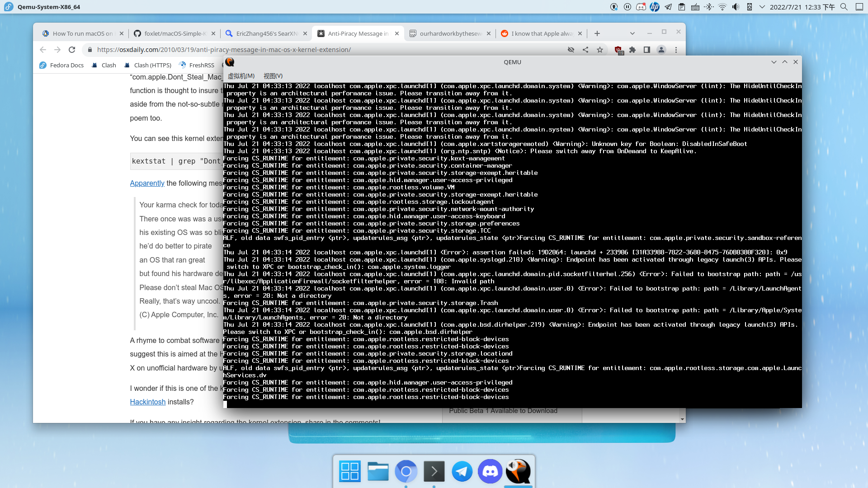
Task: Click the uBlock Origin extension icon
Action: click(x=618, y=50)
